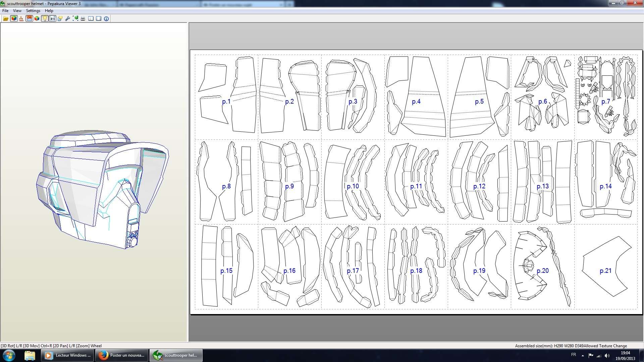The width and height of the screenshot is (644, 362).
Task: Toggle the light bulb lighting icon
Action: [45, 19]
